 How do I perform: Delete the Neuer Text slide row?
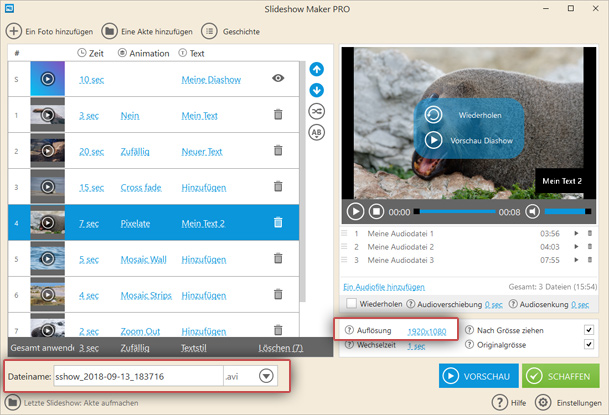tap(278, 150)
